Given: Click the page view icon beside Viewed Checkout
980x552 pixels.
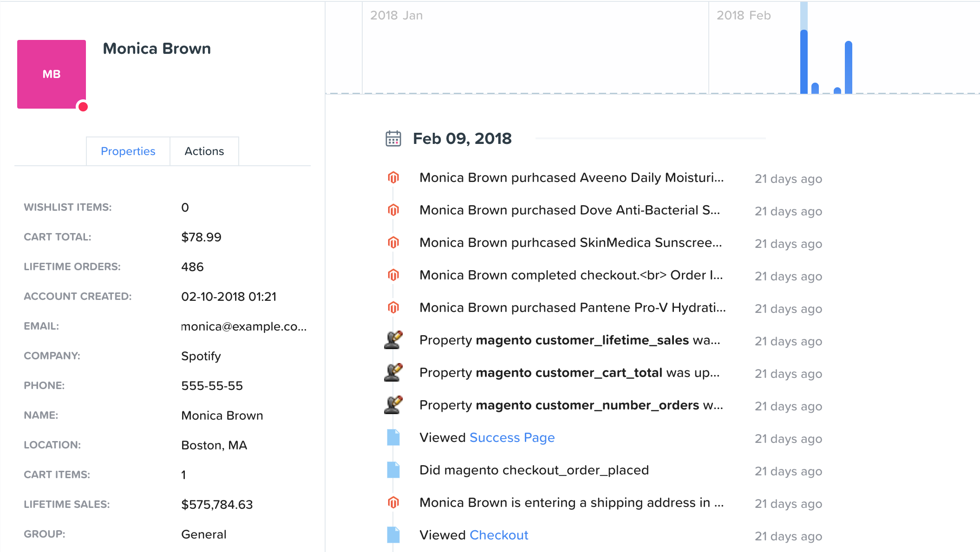Looking at the screenshot, I should (x=393, y=535).
